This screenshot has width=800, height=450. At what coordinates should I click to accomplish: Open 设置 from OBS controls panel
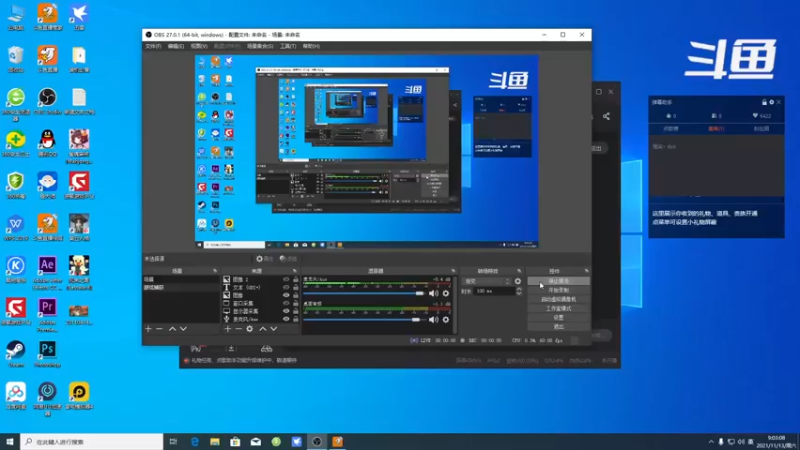click(559, 317)
